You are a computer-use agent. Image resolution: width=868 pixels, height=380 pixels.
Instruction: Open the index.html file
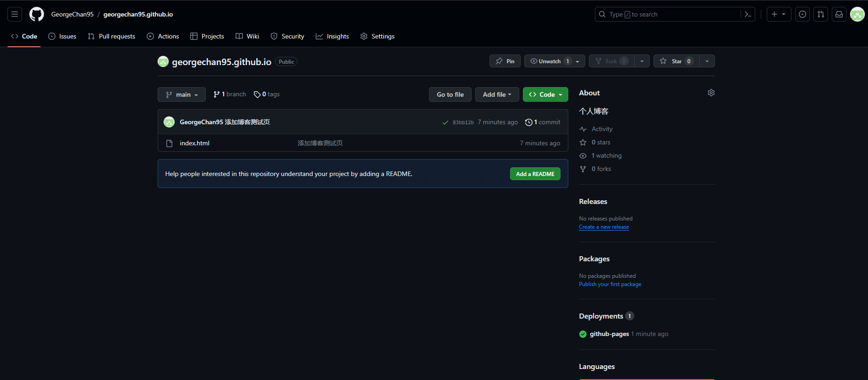point(194,143)
